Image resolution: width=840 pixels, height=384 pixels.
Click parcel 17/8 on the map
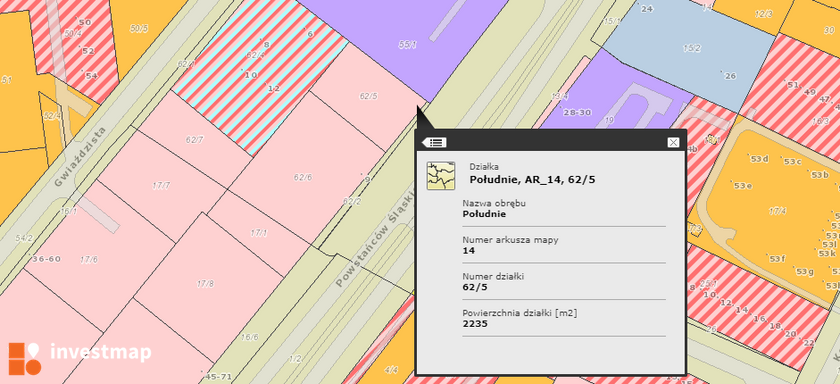pos(205,284)
